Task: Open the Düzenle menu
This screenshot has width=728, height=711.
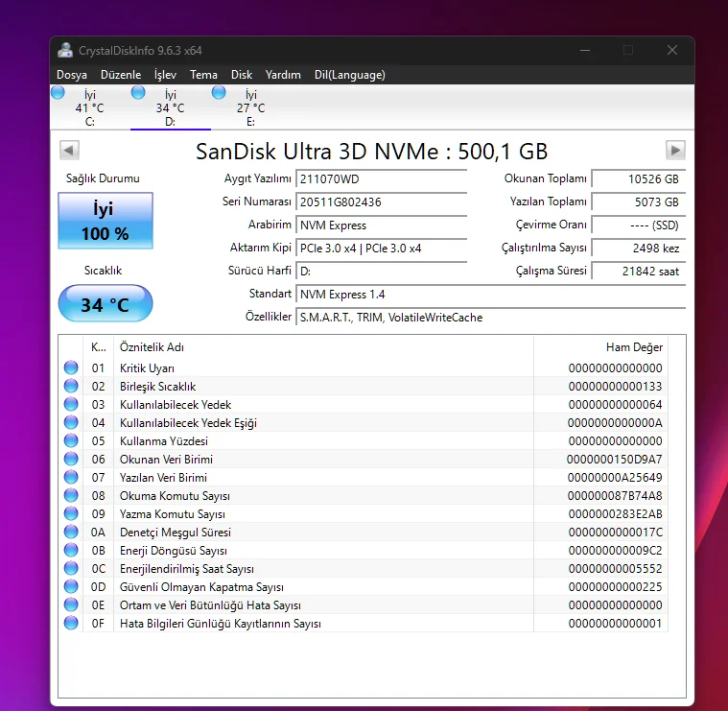Action: pos(121,75)
